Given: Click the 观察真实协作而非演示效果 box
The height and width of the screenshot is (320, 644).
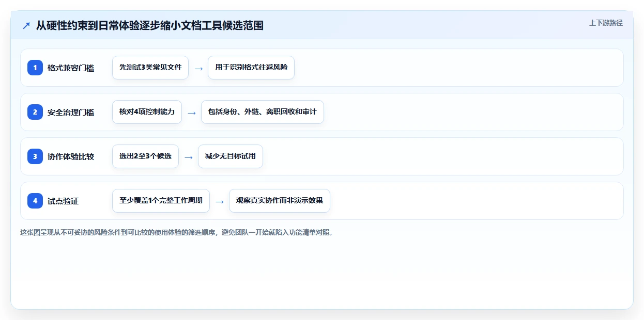Looking at the screenshot, I should click(280, 201).
